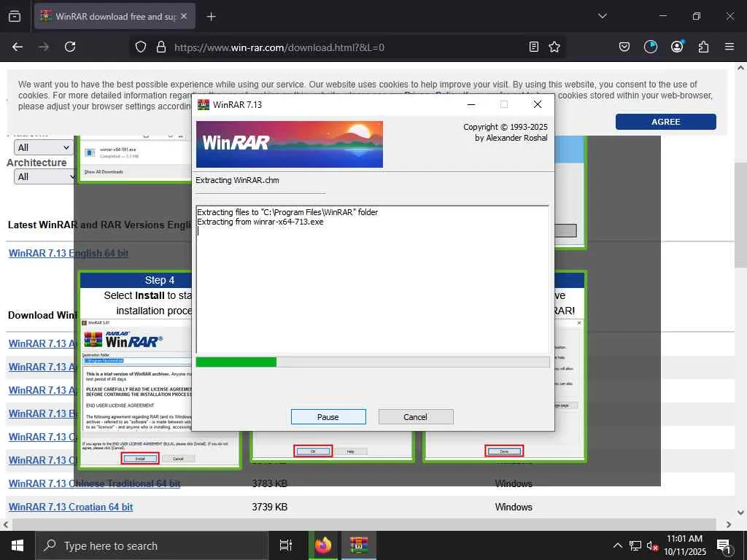Click the WinRAR title bar icon
This screenshot has height=560, width=747.
coord(204,105)
